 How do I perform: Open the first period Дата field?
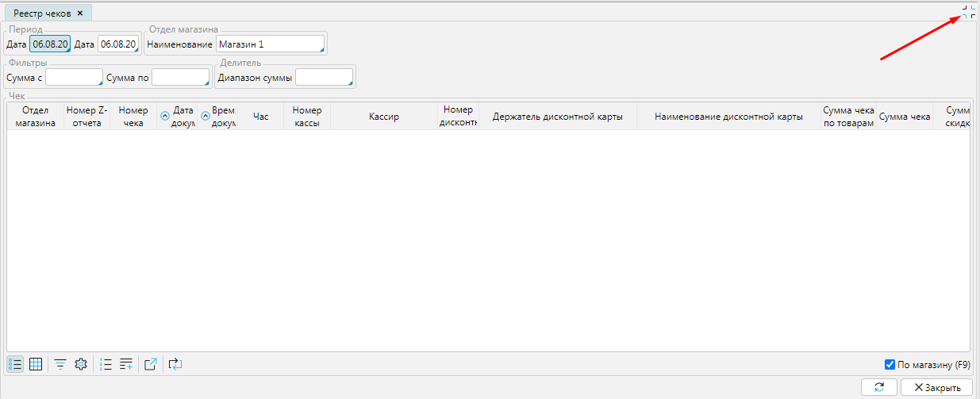(50, 44)
